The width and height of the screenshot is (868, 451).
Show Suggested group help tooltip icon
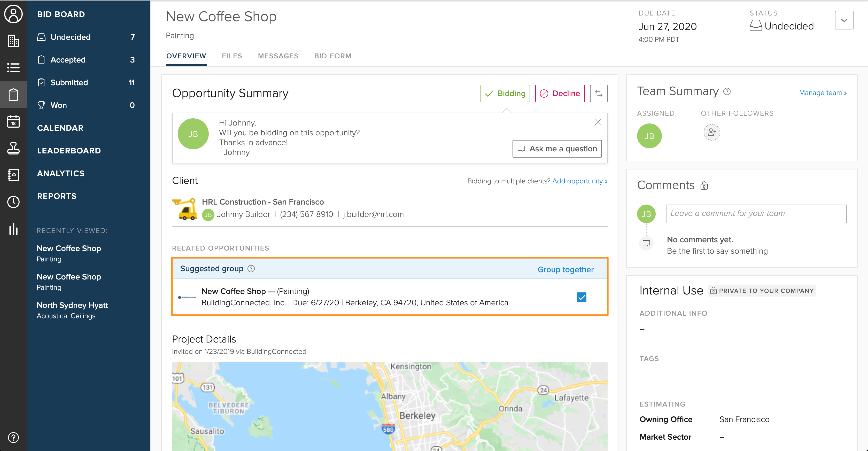click(251, 268)
